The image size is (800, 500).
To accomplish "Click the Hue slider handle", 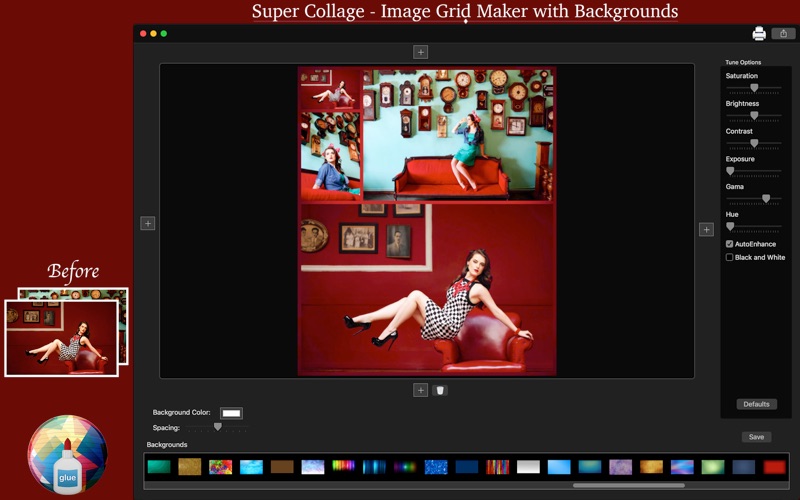I will pos(730,226).
